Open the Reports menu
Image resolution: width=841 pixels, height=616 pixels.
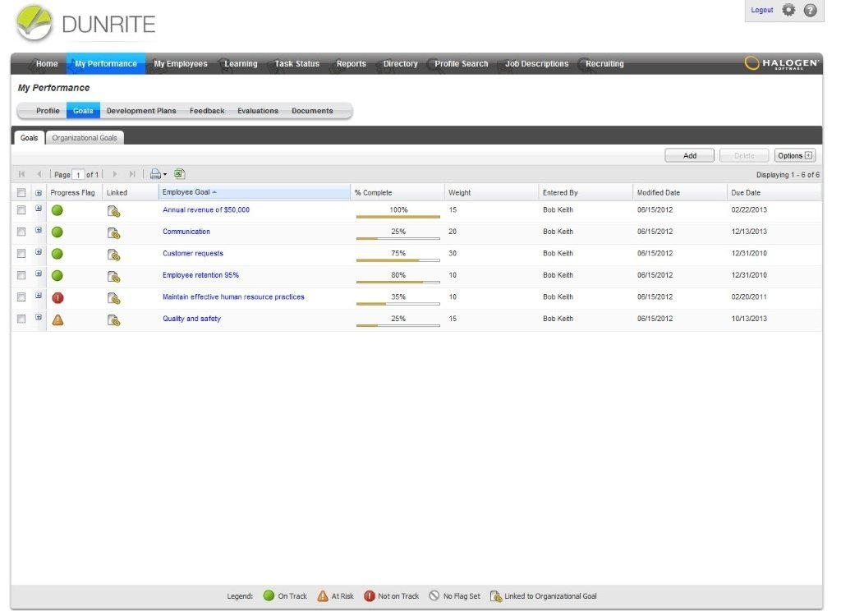tap(352, 64)
